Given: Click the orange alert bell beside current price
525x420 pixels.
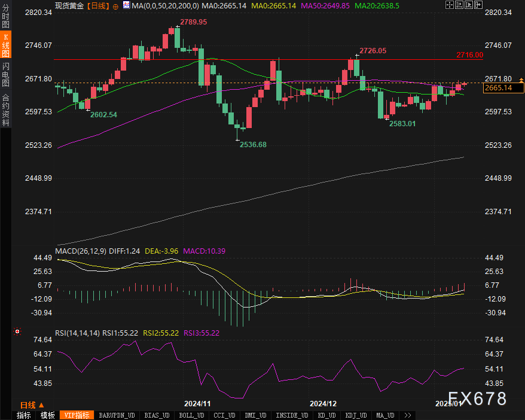Looking at the screenshot, I should (x=521, y=79).
